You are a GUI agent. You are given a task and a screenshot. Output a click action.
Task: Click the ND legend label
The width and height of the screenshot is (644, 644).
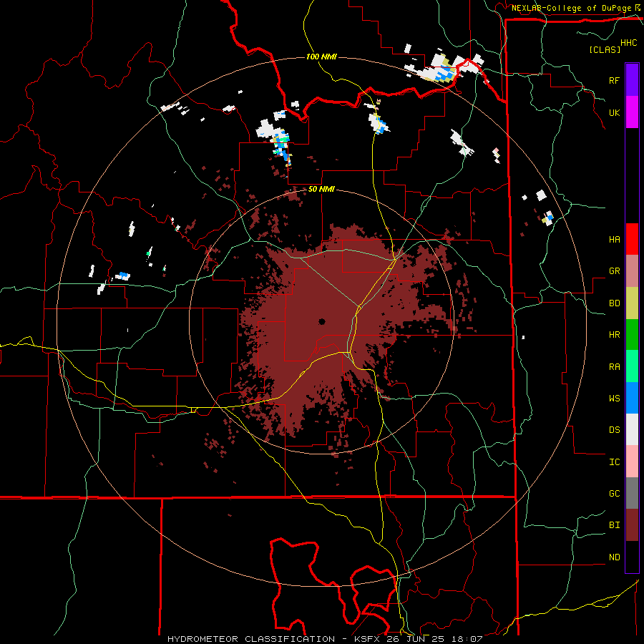[614, 557]
